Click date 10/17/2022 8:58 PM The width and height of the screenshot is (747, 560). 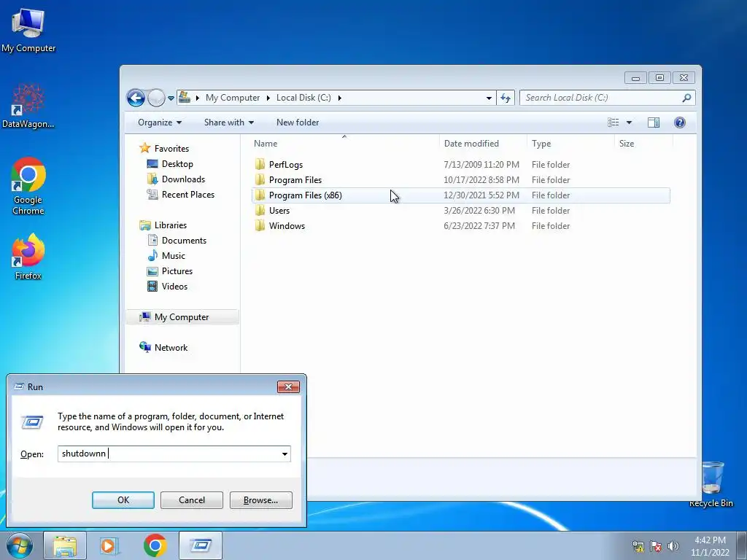(481, 180)
